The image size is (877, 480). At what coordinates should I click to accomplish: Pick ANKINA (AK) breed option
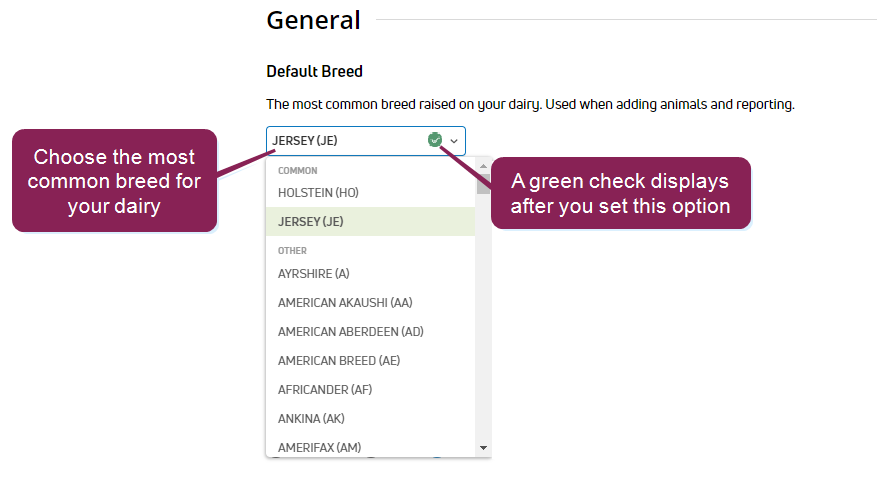(311, 418)
